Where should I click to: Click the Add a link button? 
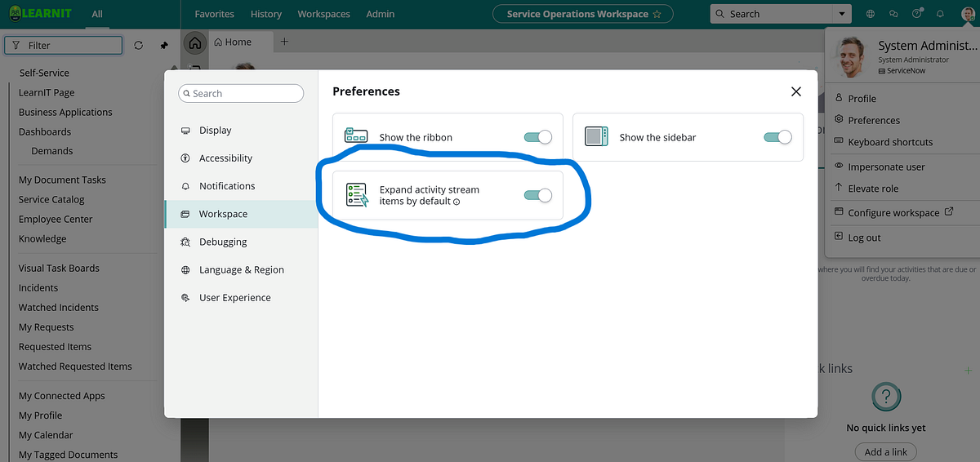coord(886,452)
